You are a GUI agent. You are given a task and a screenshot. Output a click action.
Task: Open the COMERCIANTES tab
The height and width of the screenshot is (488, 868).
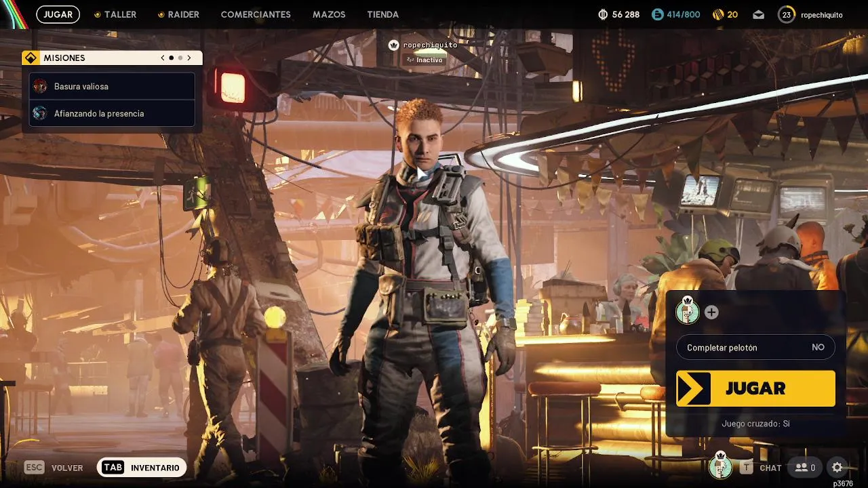pos(256,14)
